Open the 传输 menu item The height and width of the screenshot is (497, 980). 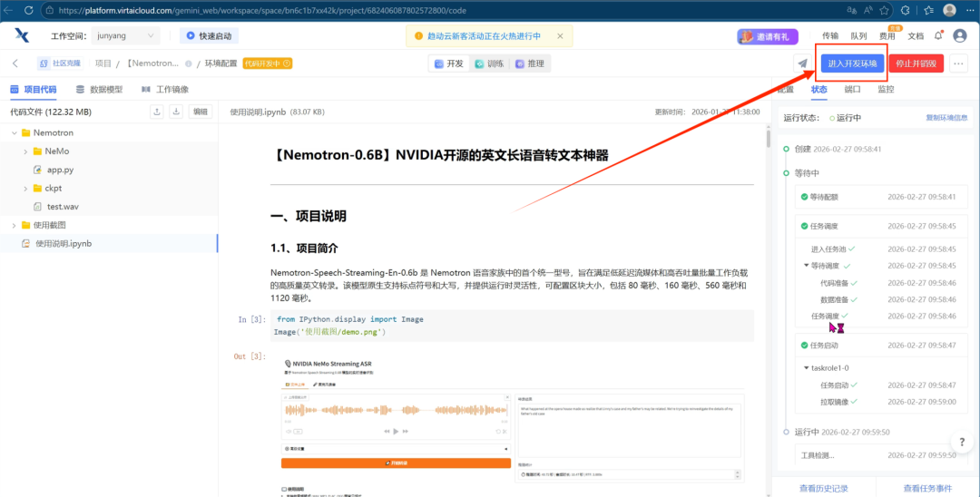[x=830, y=36]
